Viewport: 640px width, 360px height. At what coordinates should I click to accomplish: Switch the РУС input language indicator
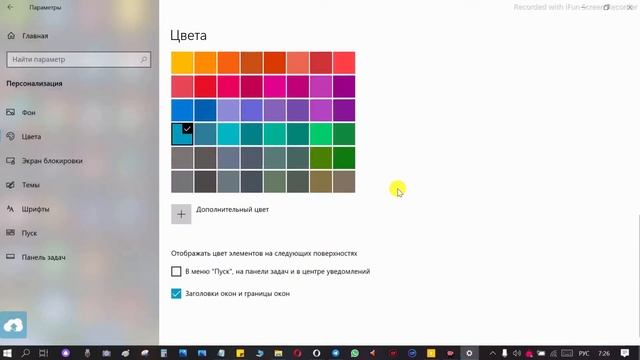tap(584, 353)
